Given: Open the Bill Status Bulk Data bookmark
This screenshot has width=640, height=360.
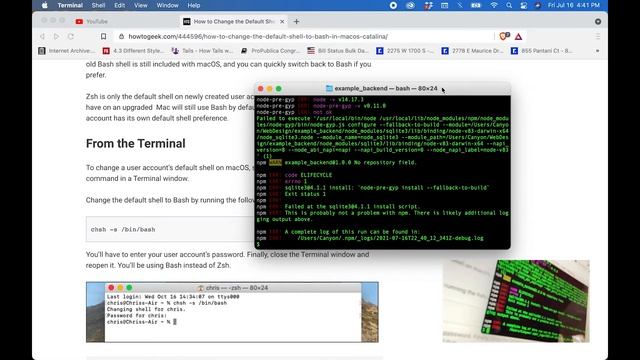Looking at the screenshot, I should [x=338, y=51].
